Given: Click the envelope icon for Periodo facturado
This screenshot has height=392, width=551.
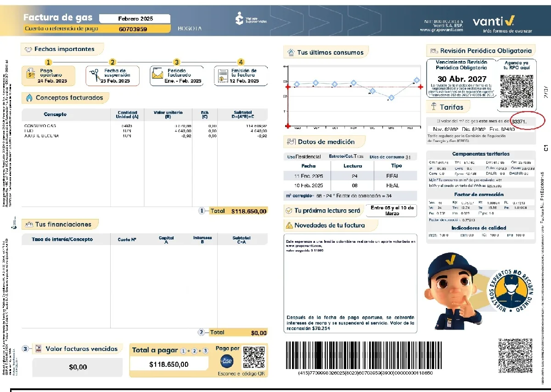Looking at the screenshot, I should [158, 74].
